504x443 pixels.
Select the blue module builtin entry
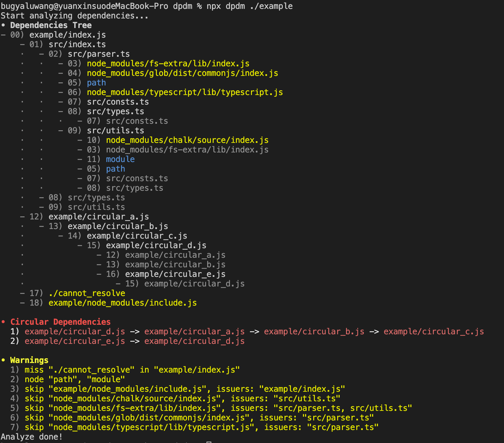(x=120, y=159)
